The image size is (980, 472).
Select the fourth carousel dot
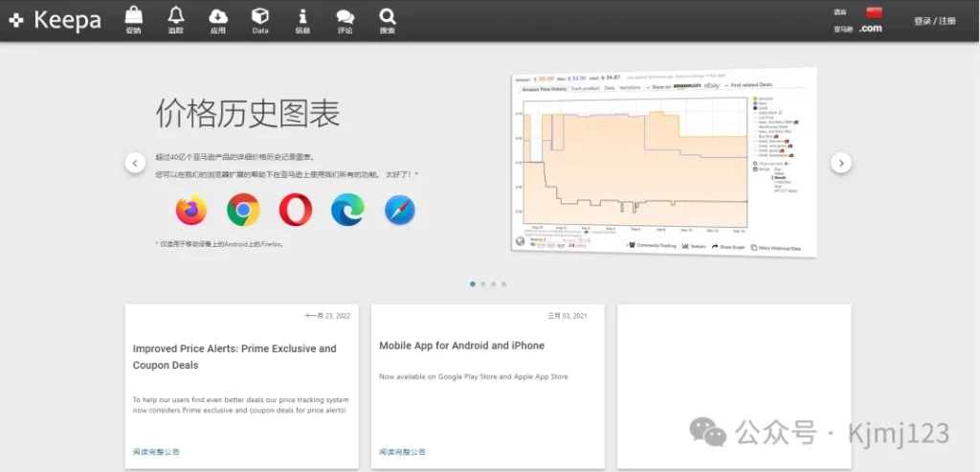click(503, 283)
